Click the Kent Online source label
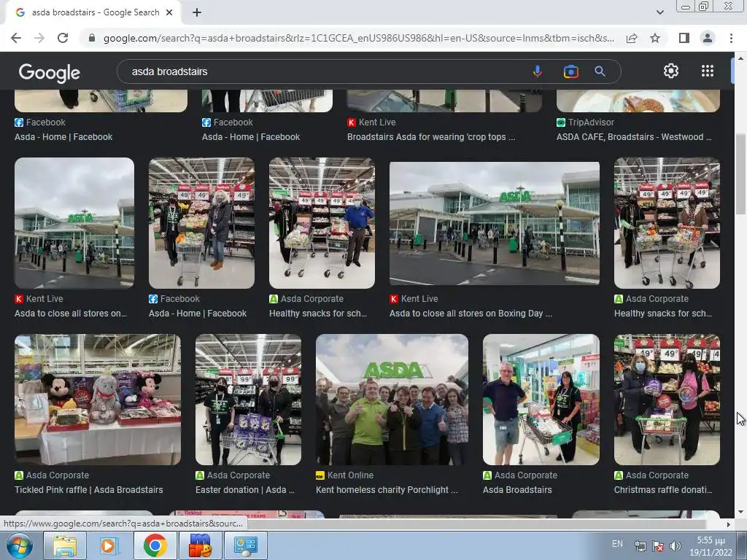Screen dimensions: 747x560 [x=350, y=475]
